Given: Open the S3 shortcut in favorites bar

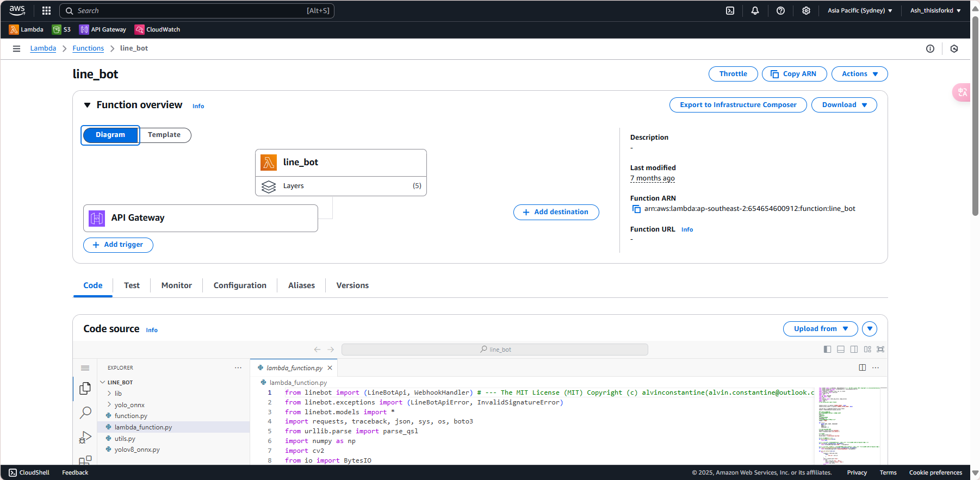Looking at the screenshot, I should click(61, 29).
